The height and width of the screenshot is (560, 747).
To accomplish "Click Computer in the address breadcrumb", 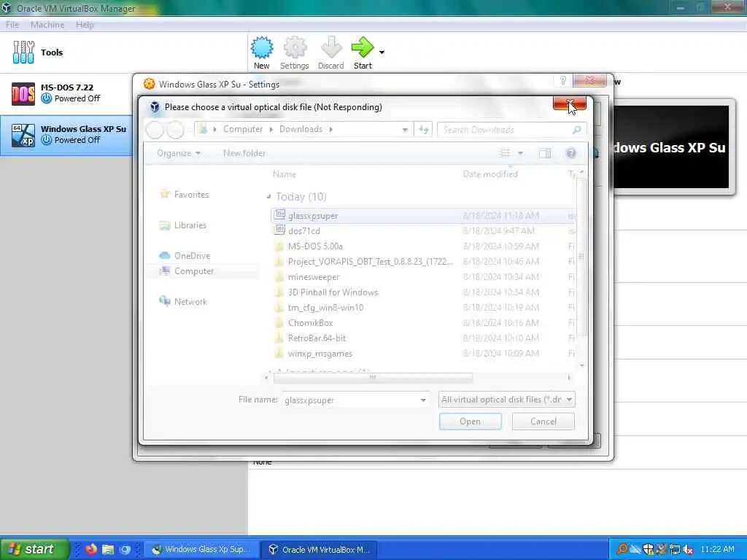I will (243, 129).
